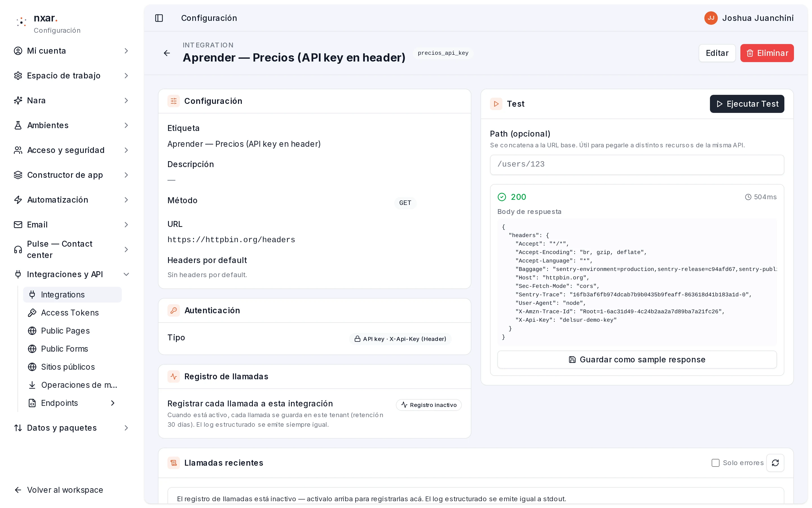Enable the Solo errores checkbox
The height and width of the screenshot is (508, 812).
[x=715, y=463]
